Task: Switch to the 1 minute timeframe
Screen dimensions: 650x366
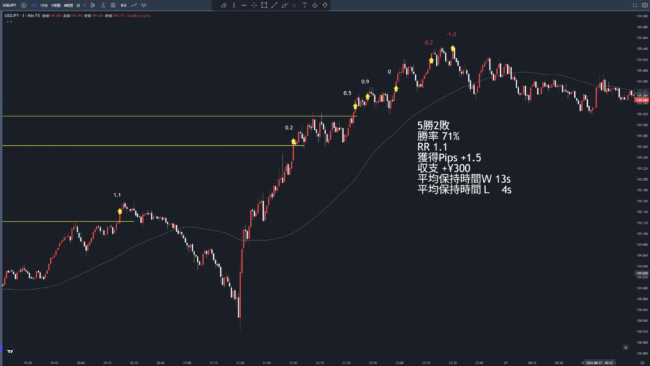Action: click(34, 5)
